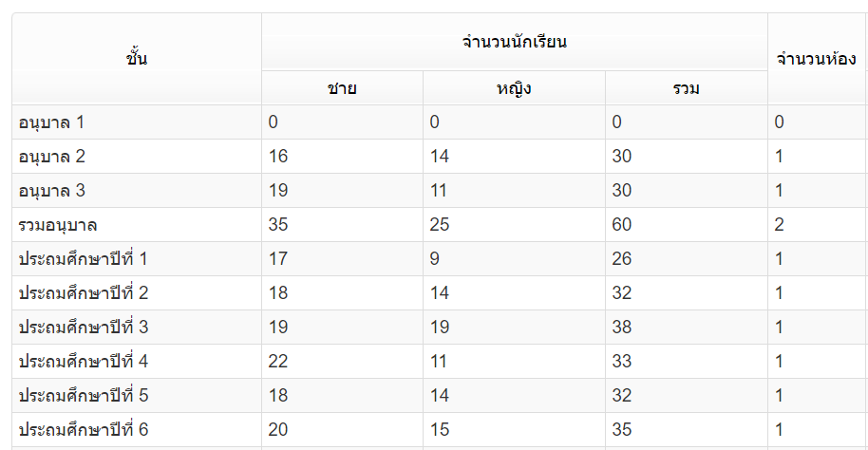Click the total 38 for ประถมศึกษาปีที่ 3
The image size is (868, 450).
pyautogui.click(x=622, y=328)
